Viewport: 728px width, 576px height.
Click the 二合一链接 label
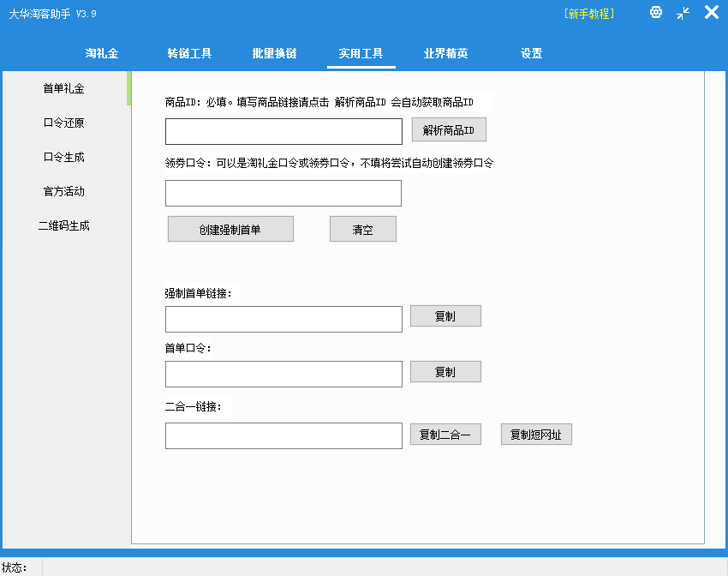(194, 407)
